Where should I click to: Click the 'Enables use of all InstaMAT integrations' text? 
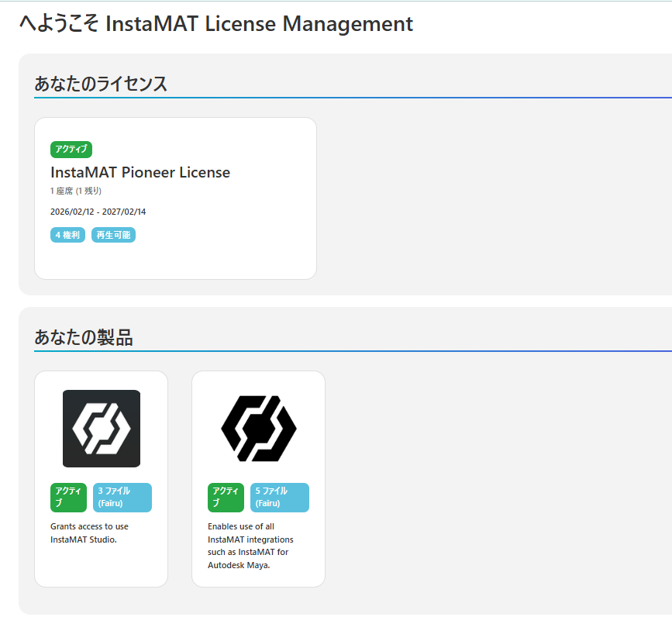click(250, 546)
